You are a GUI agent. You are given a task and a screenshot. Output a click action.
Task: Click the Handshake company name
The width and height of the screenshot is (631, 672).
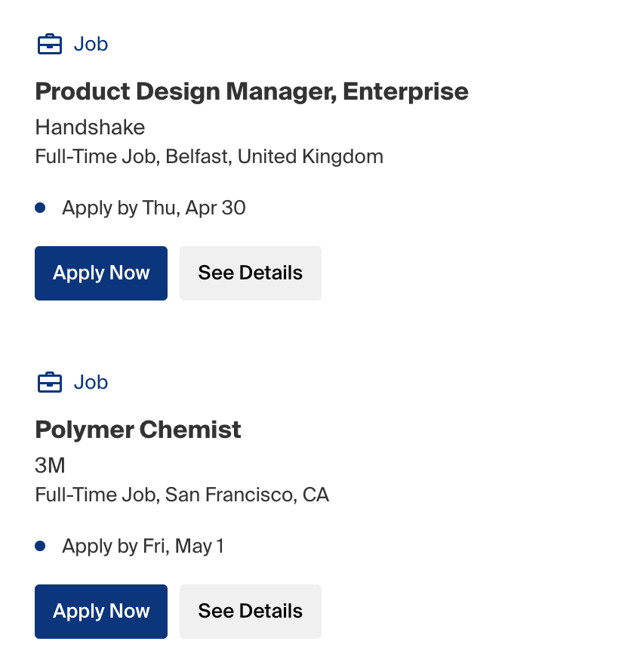click(x=90, y=128)
